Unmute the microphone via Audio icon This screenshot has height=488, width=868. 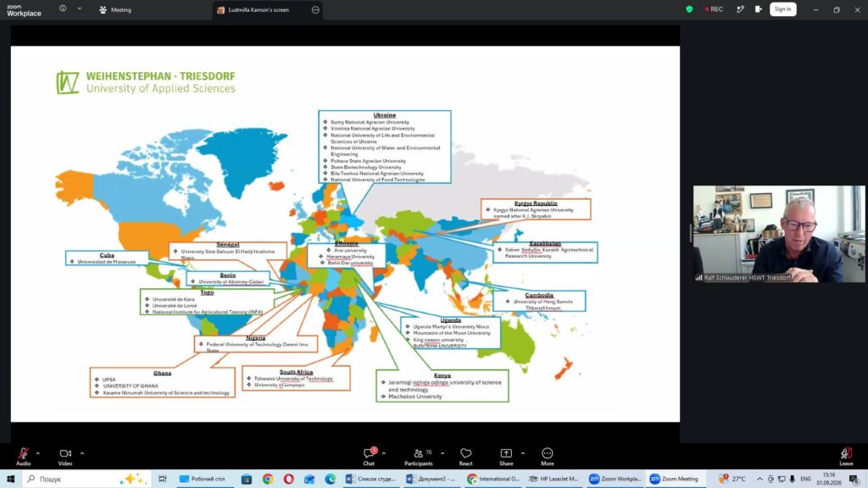(23, 453)
